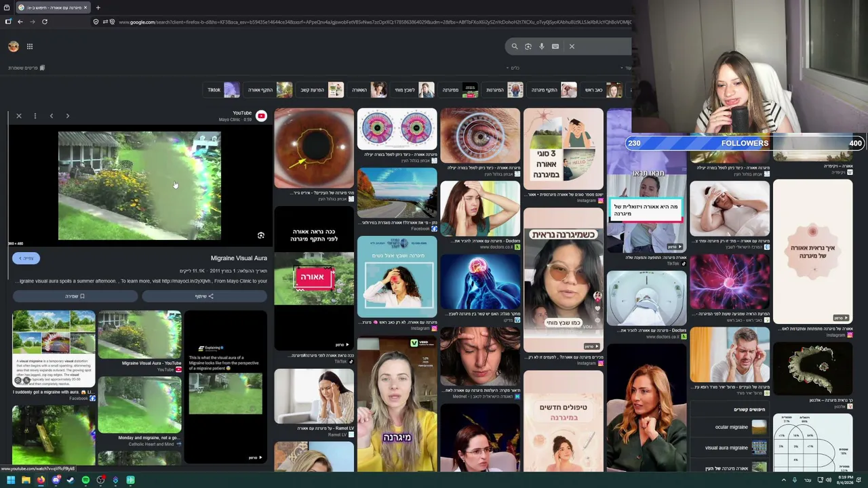
Task: Click the שמירה save button
Action: (x=75, y=296)
